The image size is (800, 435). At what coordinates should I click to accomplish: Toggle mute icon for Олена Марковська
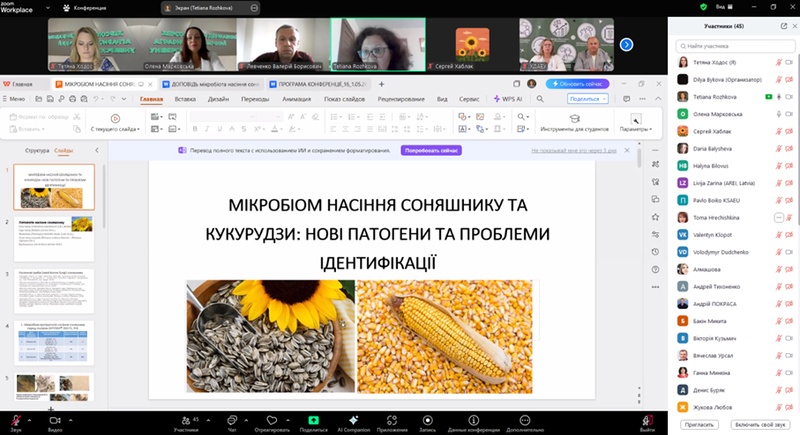coord(779,114)
